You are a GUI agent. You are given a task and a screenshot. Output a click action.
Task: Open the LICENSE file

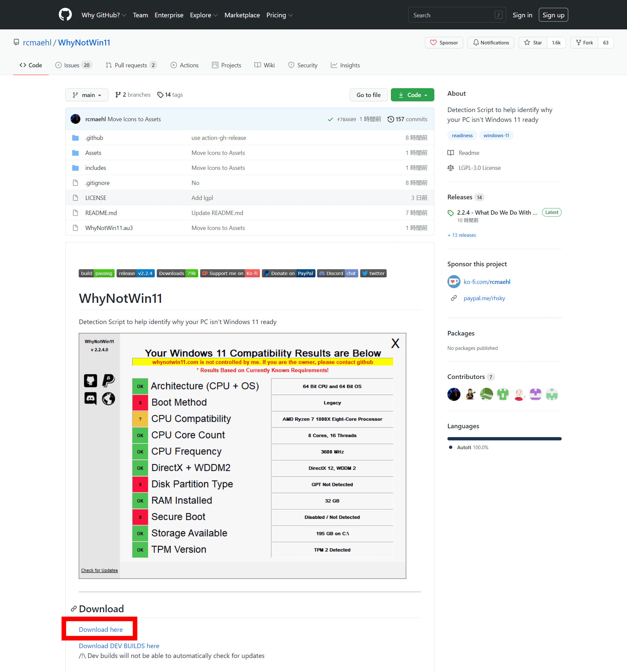96,198
